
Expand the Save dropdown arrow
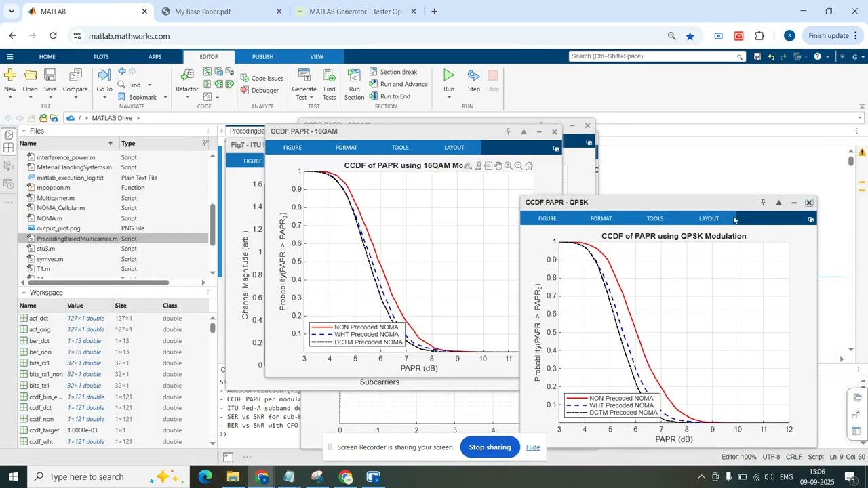50,98
